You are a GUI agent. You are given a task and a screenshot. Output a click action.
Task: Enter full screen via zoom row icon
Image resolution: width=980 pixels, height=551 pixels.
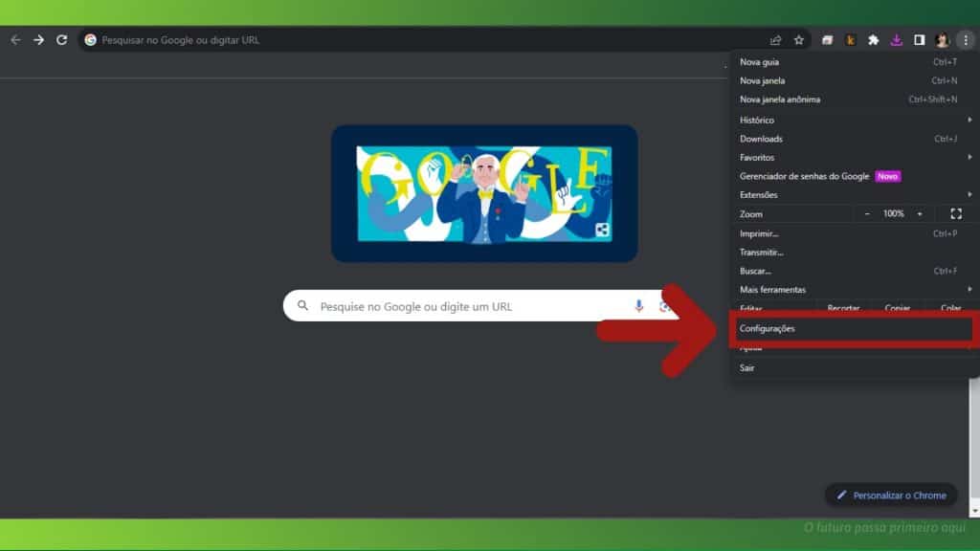[x=956, y=213]
